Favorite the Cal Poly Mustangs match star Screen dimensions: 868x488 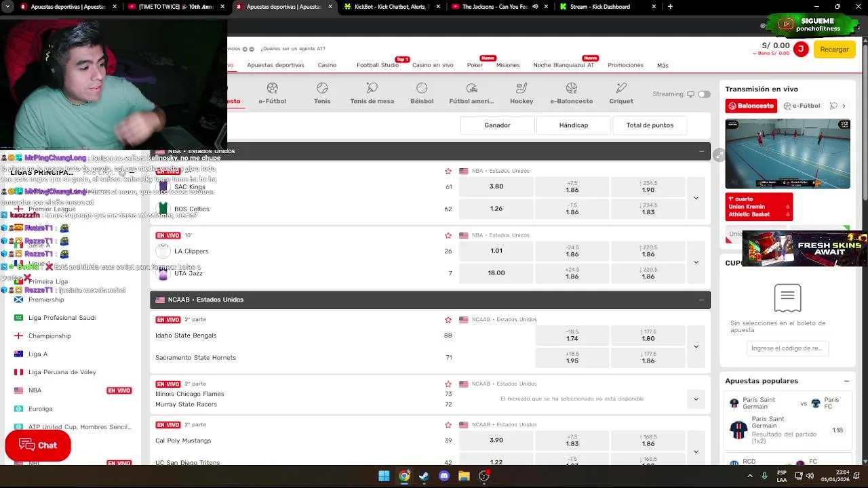coord(448,425)
